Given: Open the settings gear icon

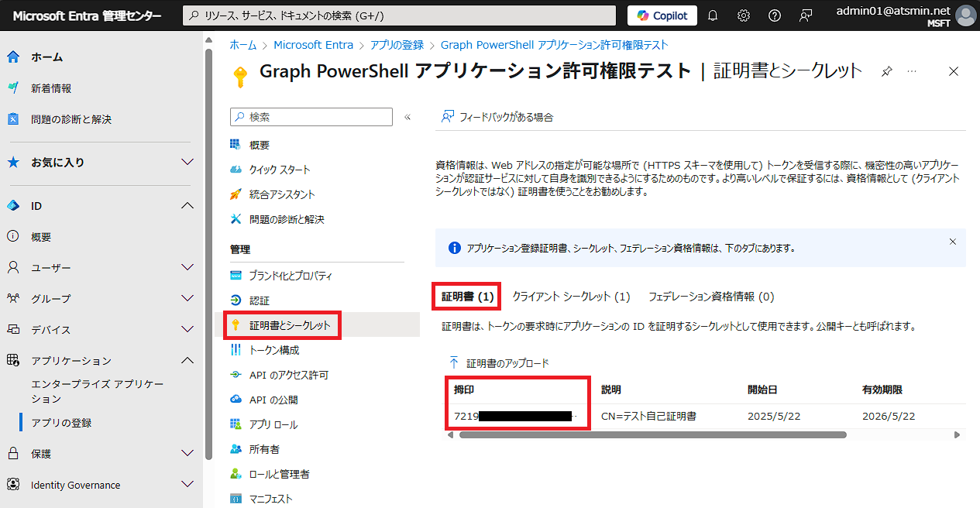Looking at the screenshot, I should (743, 15).
